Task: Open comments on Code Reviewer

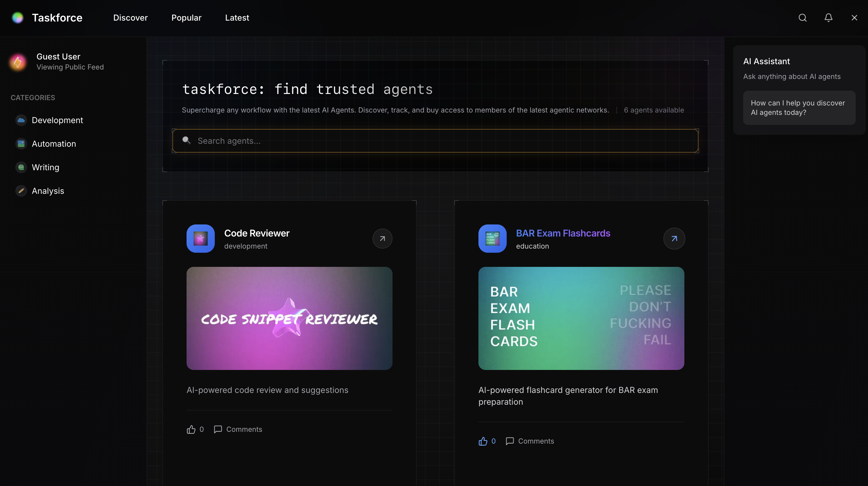Action: [238, 429]
